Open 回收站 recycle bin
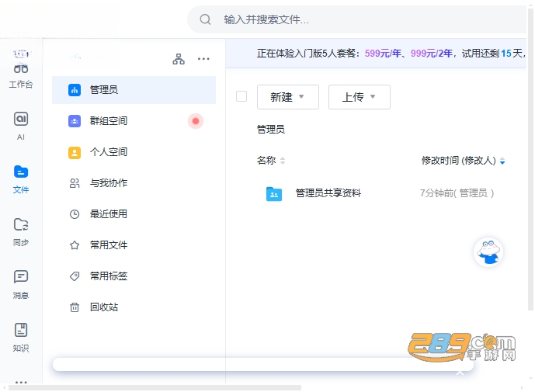The height and width of the screenshot is (392, 535). click(134, 307)
